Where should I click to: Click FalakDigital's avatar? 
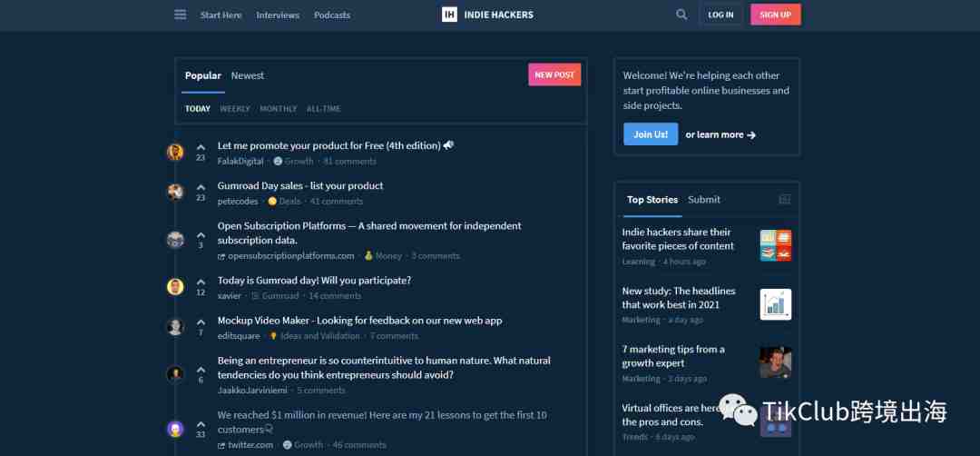(176, 152)
